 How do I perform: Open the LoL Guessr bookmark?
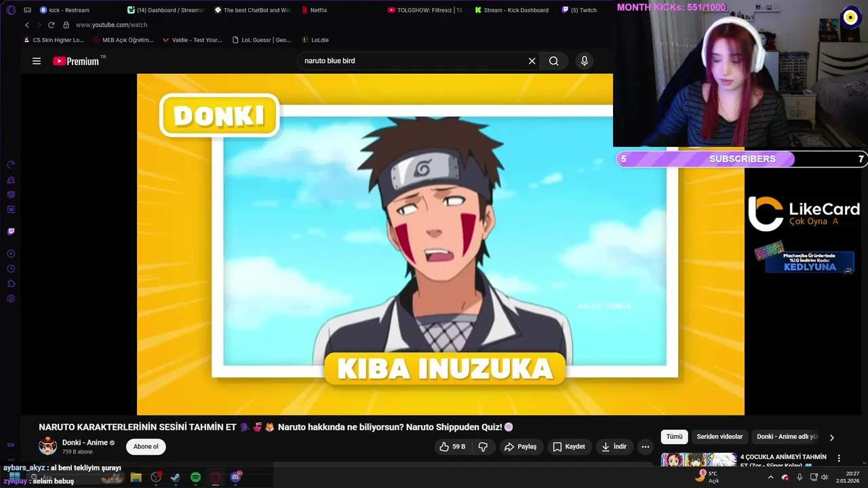pos(260,40)
